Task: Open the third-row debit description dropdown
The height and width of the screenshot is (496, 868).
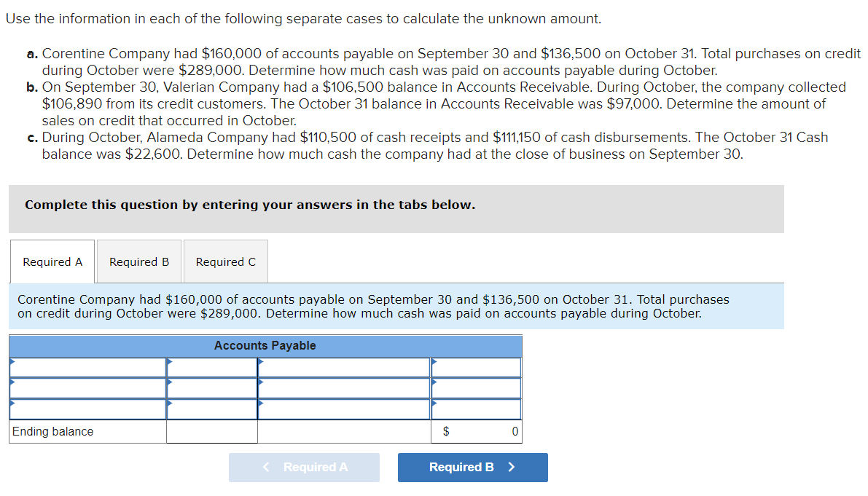Action: pyautogui.click(x=87, y=409)
